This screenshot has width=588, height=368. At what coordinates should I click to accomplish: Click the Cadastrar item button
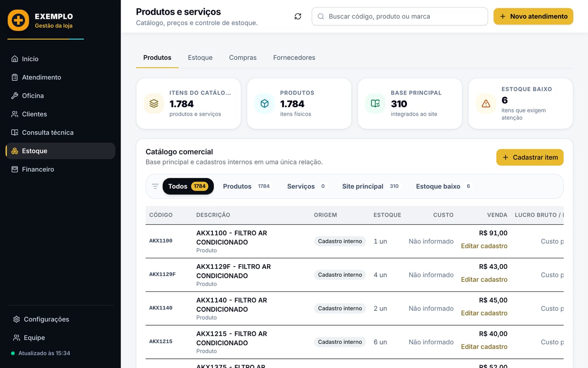[530, 157]
